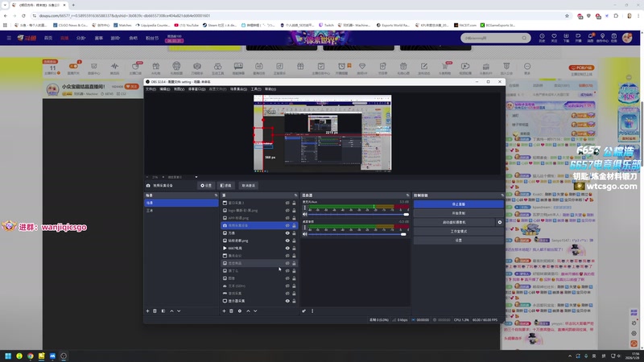Show the 文本 (GDI+) source via its eye icon

tap(287, 286)
